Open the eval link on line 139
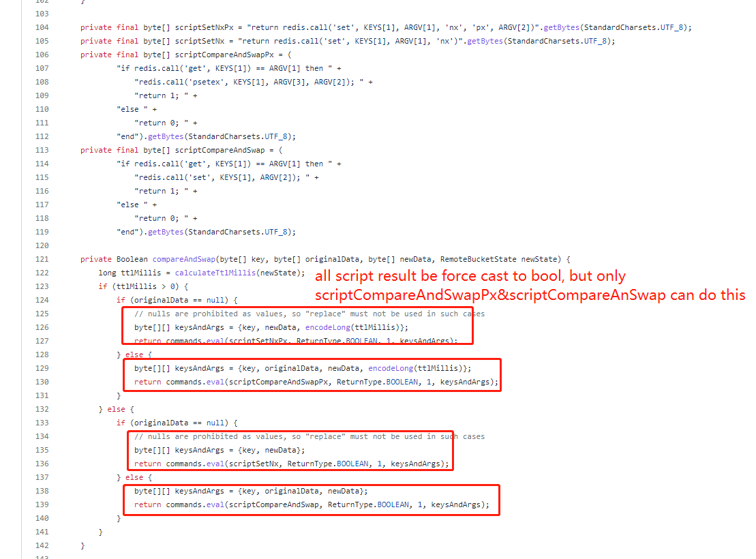This screenshot has height=559, width=756. (215, 504)
